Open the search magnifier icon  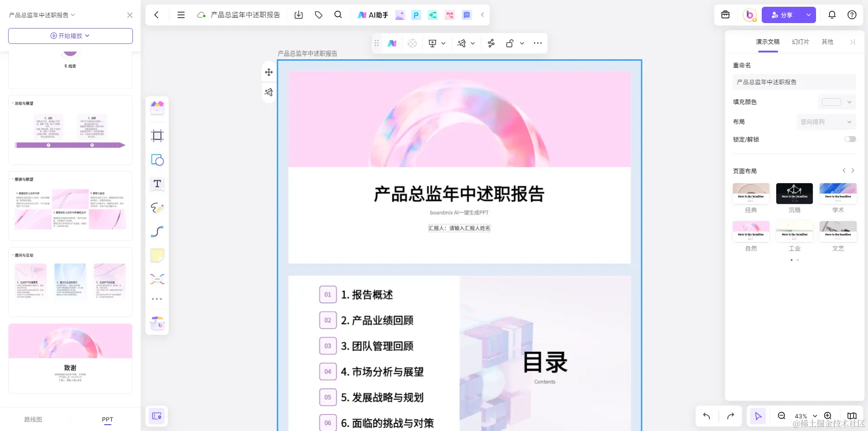338,15
